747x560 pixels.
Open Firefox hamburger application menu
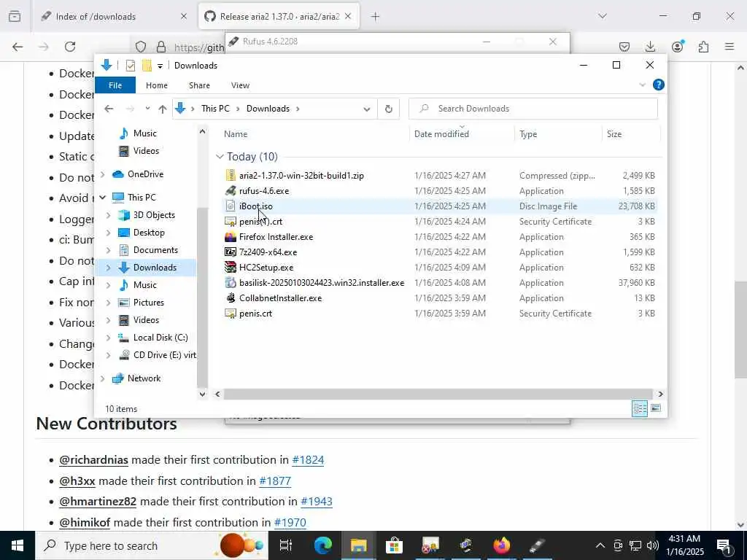click(729, 47)
